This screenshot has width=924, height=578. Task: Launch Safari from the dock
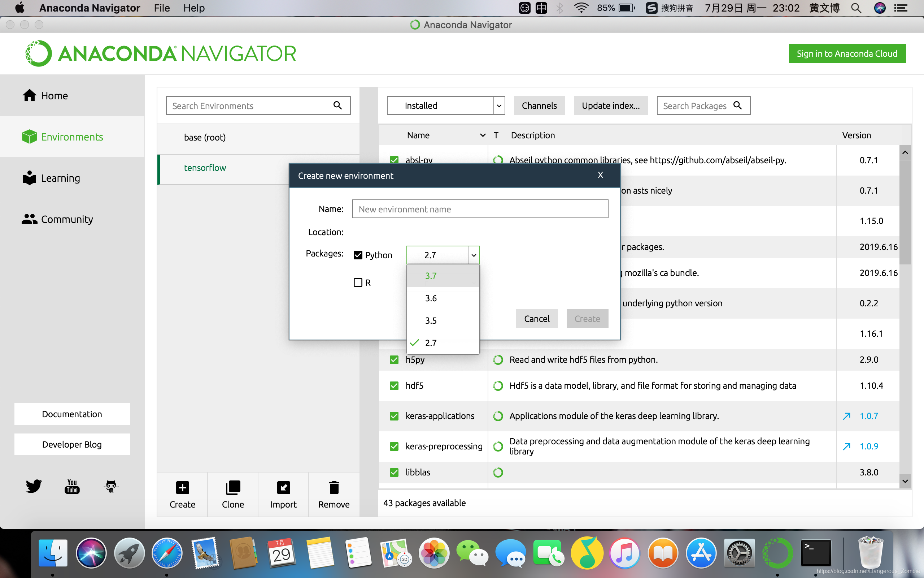167,553
